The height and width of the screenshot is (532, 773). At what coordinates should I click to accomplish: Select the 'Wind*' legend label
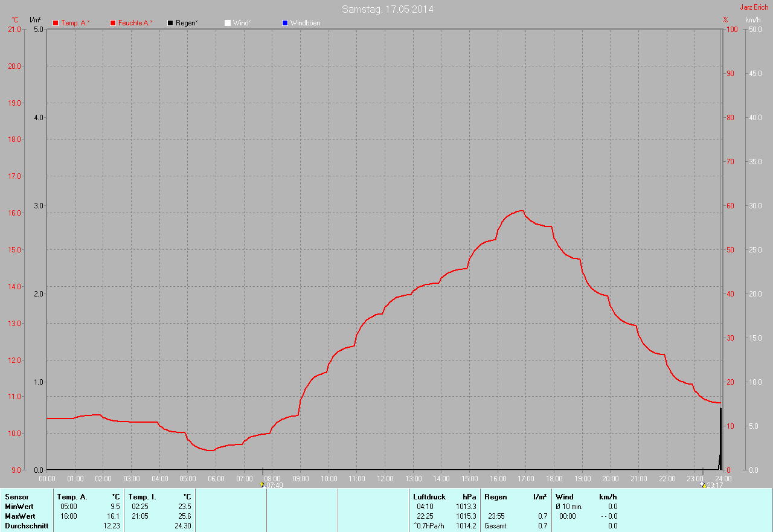[x=242, y=23]
